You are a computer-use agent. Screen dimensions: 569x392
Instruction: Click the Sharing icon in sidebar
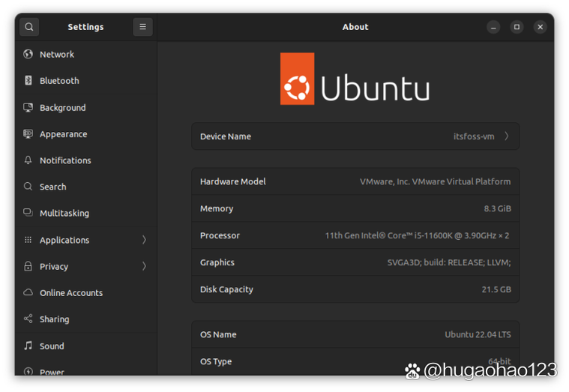(28, 319)
